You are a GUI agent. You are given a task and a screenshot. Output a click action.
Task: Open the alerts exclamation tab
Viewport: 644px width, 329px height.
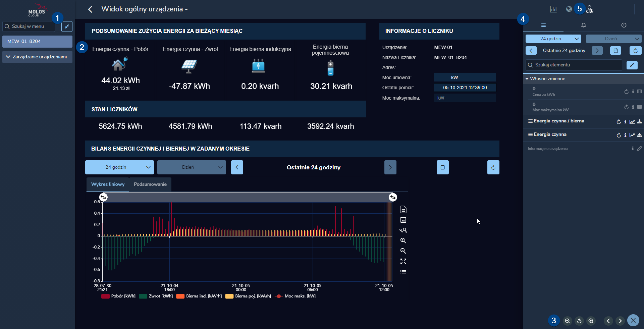[x=624, y=25]
